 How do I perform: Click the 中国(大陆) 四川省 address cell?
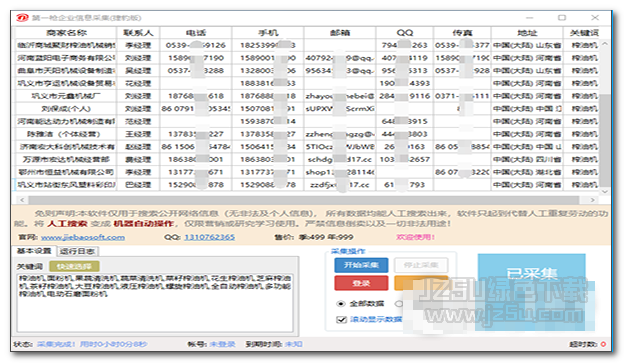point(527,160)
